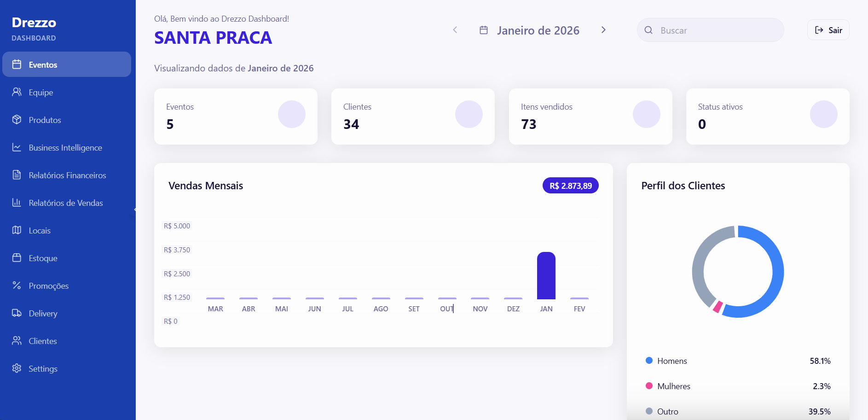This screenshot has height=420, width=868.
Task: Click the Business Intelligence chart icon
Action: tap(17, 147)
